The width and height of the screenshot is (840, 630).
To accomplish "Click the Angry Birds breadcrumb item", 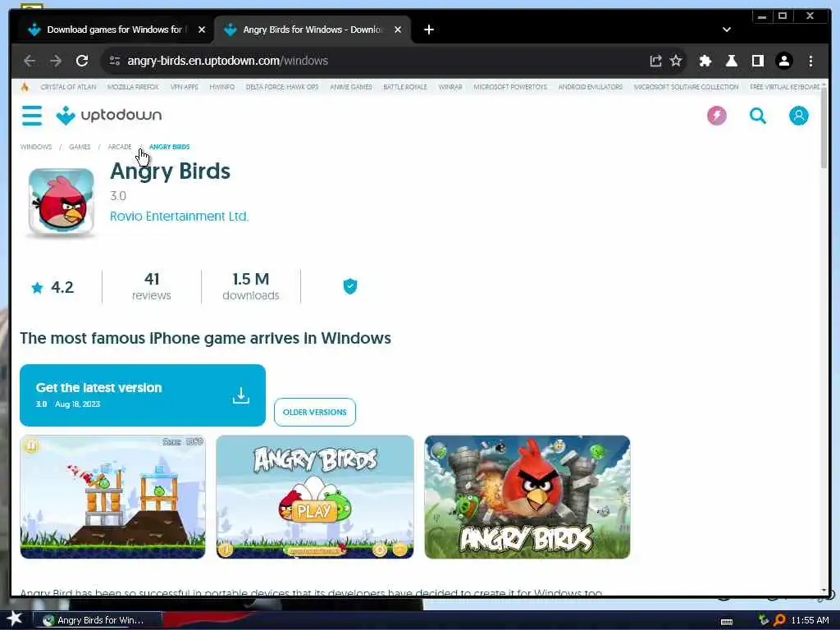I will (169, 147).
